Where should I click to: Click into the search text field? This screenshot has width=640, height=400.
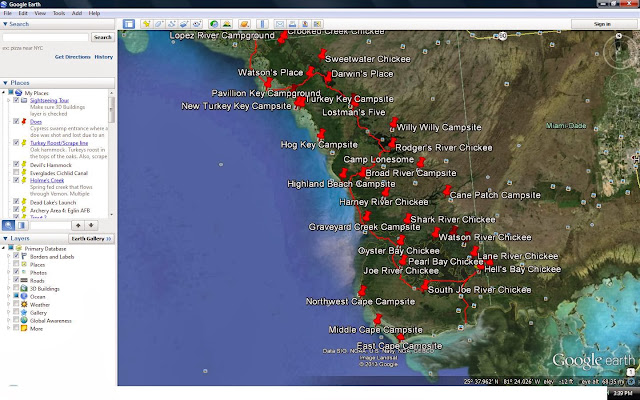pyautogui.click(x=45, y=37)
